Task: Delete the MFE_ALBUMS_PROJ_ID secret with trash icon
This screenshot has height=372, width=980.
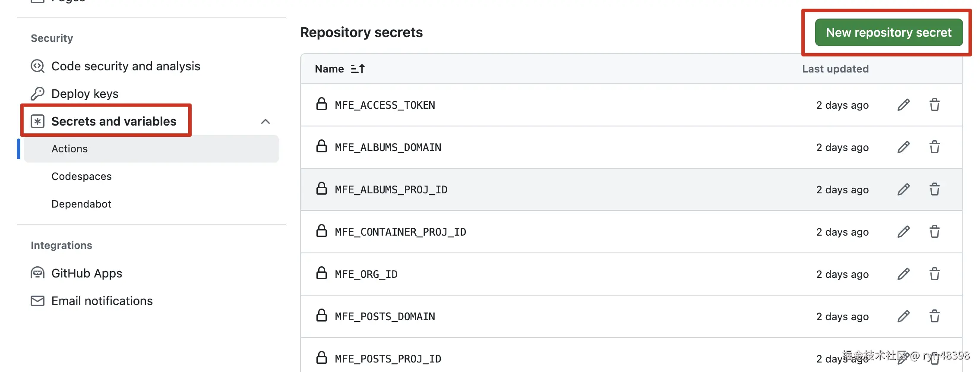Action: tap(935, 189)
